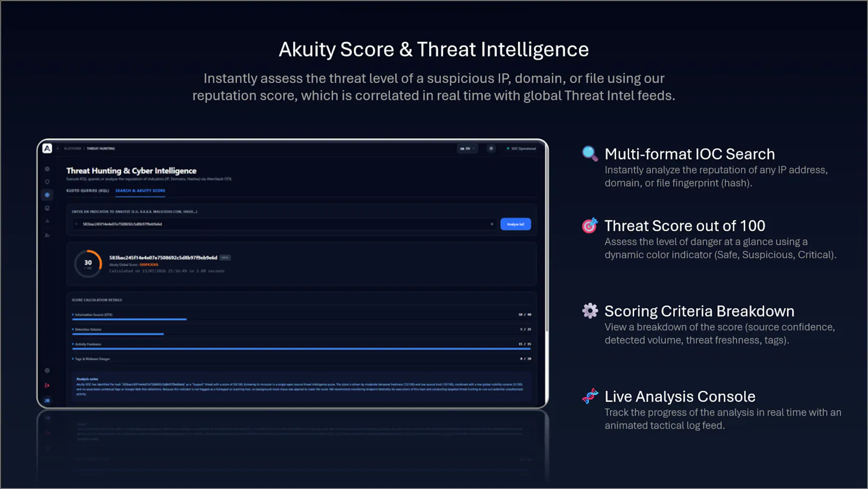Click the Akuity logo in the app header
The image size is (868, 489).
tap(47, 148)
